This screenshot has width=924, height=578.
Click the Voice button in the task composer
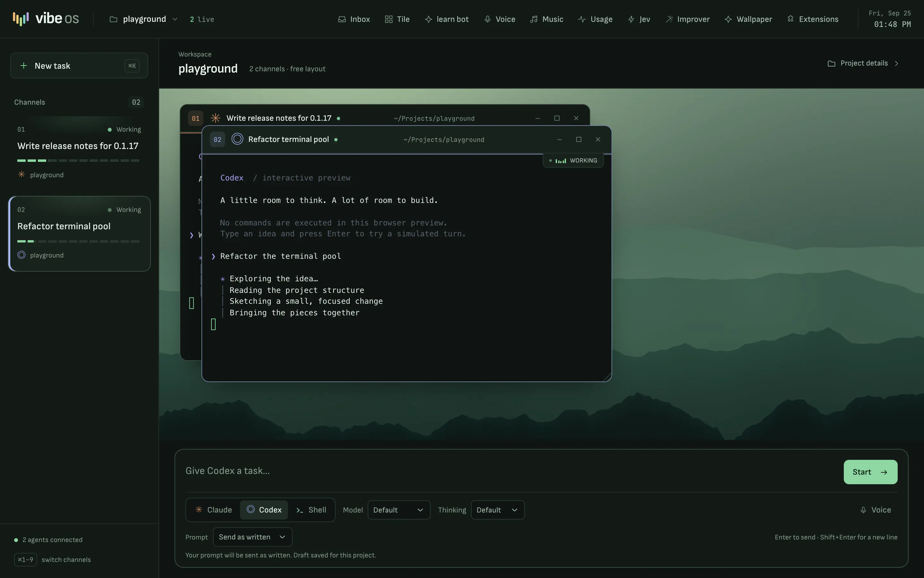coord(876,510)
